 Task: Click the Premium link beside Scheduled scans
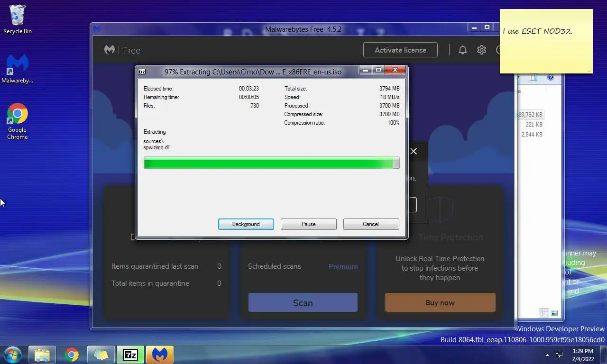pyautogui.click(x=343, y=266)
